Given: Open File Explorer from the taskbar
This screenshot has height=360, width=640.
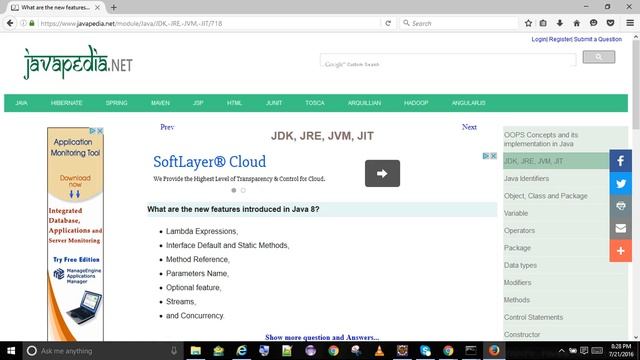Looking at the screenshot, I should coord(196,351).
